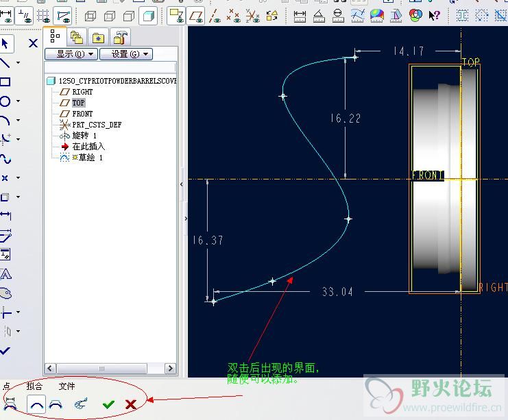Select the Circle sketch tool
This screenshot has height=420, width=508.
[x=5, y=101]
